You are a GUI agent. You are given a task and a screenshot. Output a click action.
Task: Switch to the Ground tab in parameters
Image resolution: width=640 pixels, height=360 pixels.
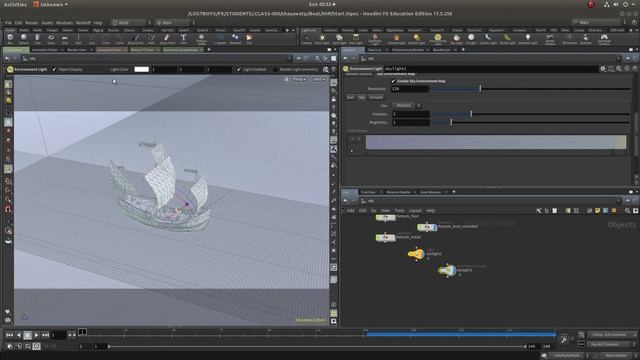[x=376, y=98]
